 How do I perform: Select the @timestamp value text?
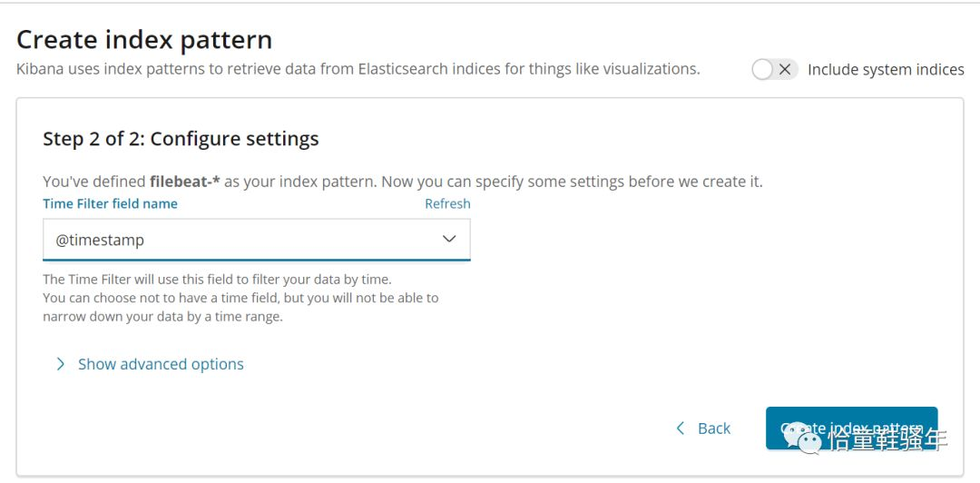point(100,240)
